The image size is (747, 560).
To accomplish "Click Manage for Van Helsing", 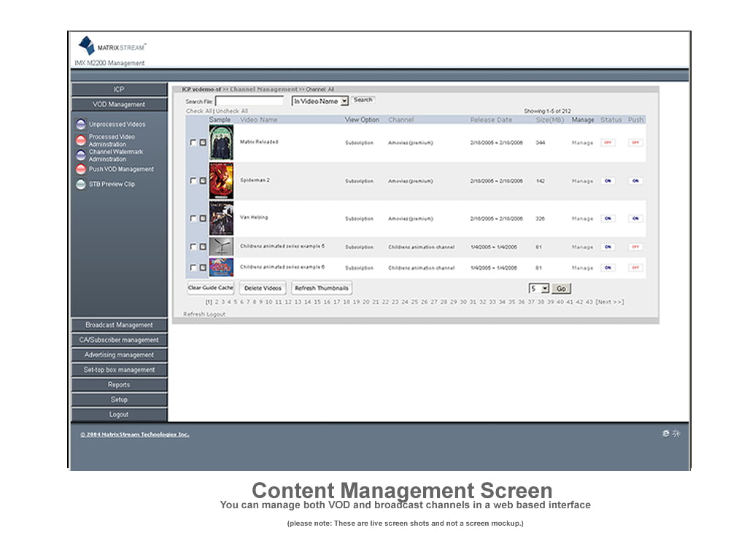I will pyautogui.click(x=582, y=219).
